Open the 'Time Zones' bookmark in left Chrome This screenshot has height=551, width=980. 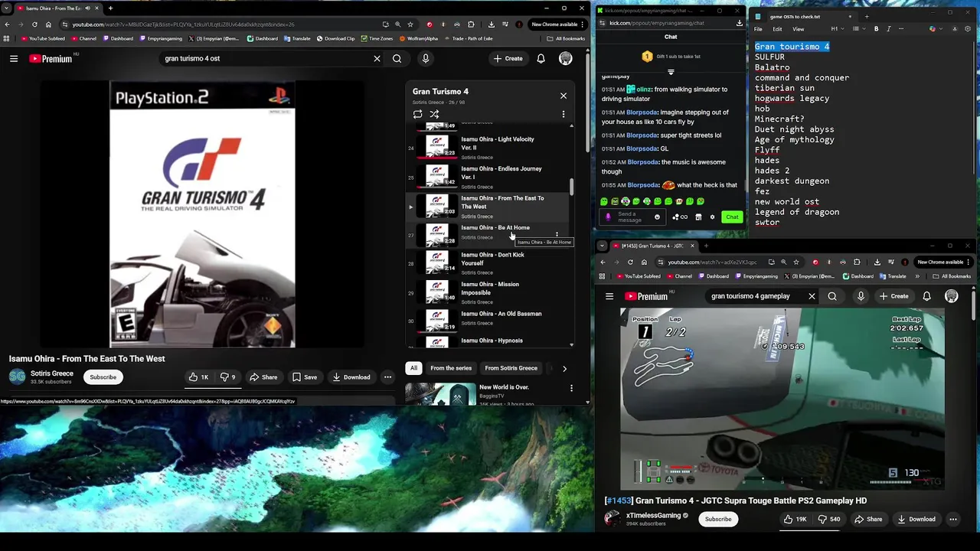pyautogui.click(x=377, y=38)
